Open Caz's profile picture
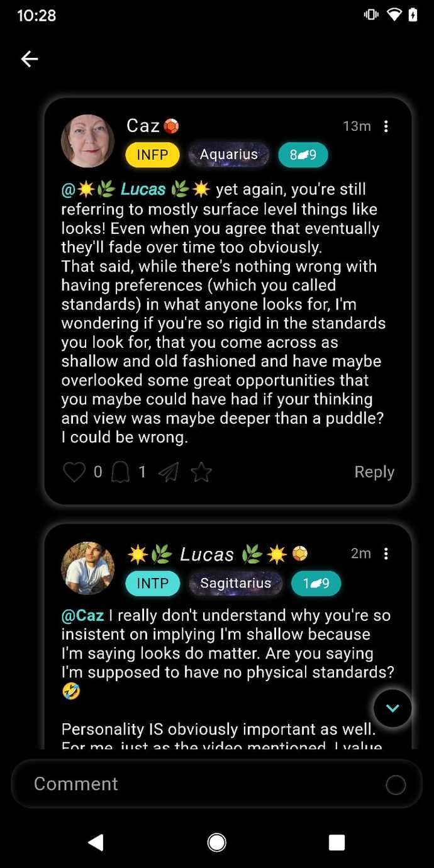 point(87,141)
